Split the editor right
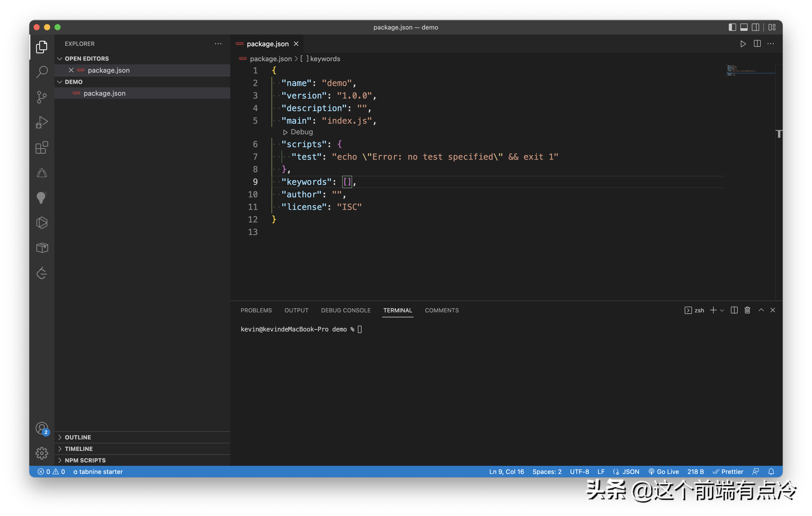 tap(757, 44)
